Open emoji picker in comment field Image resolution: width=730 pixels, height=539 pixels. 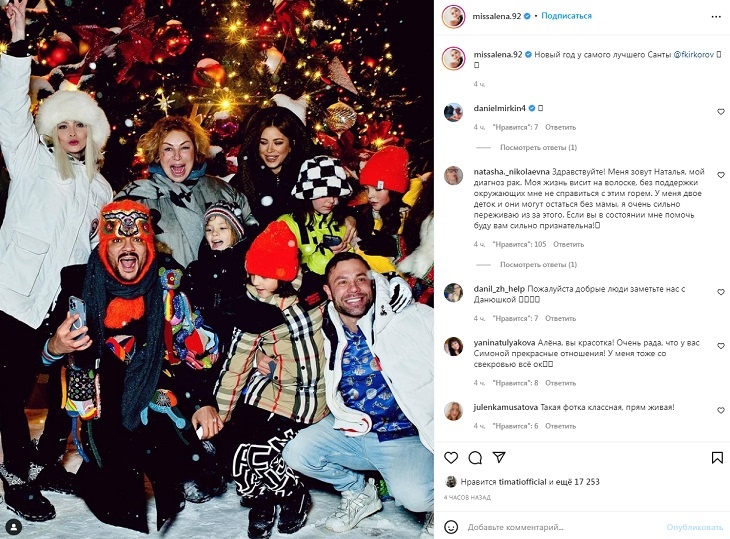point(451,527)
